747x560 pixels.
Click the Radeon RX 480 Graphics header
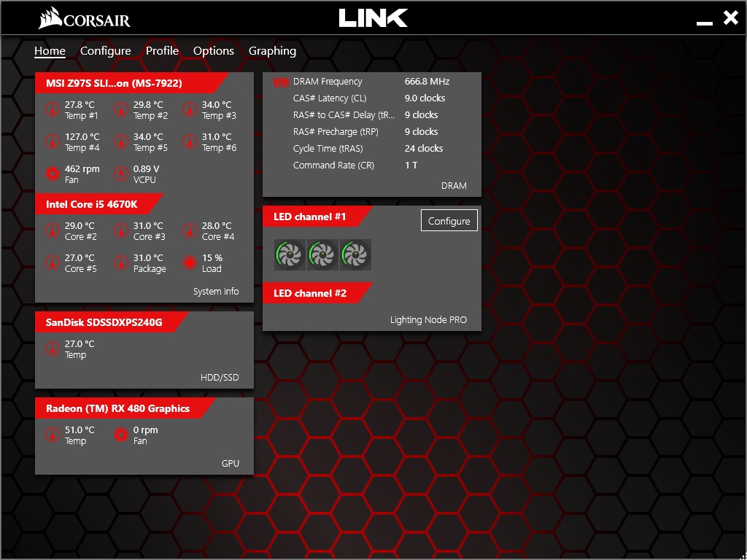pos(125,408)
